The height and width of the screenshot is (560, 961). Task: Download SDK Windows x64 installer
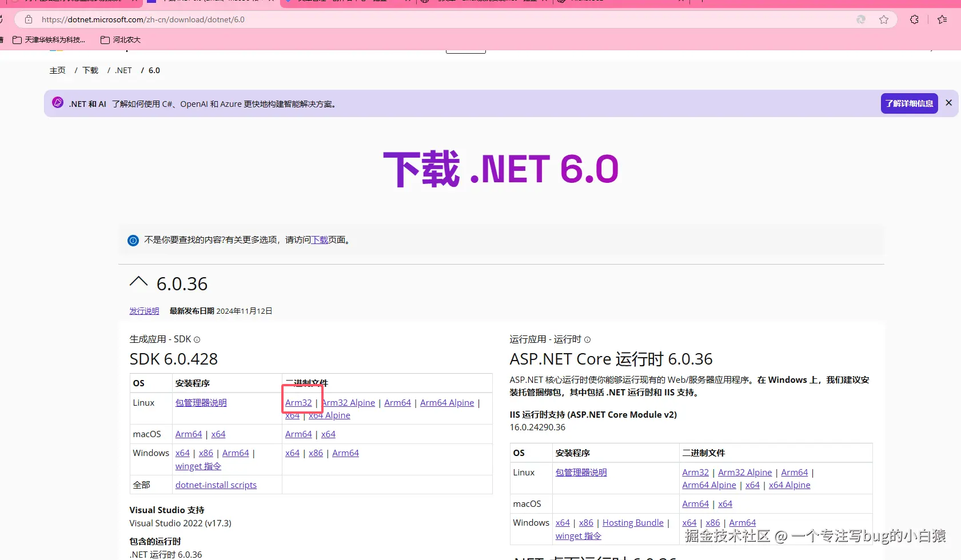coord(182,453)
